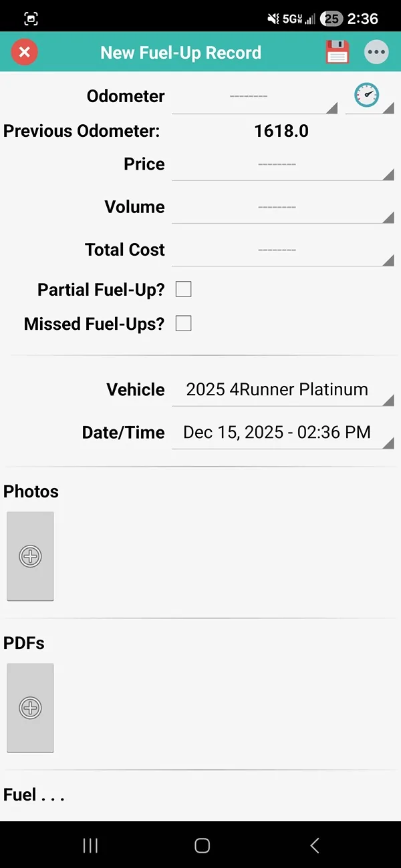Open the overflow options menu

coord(376,51)
